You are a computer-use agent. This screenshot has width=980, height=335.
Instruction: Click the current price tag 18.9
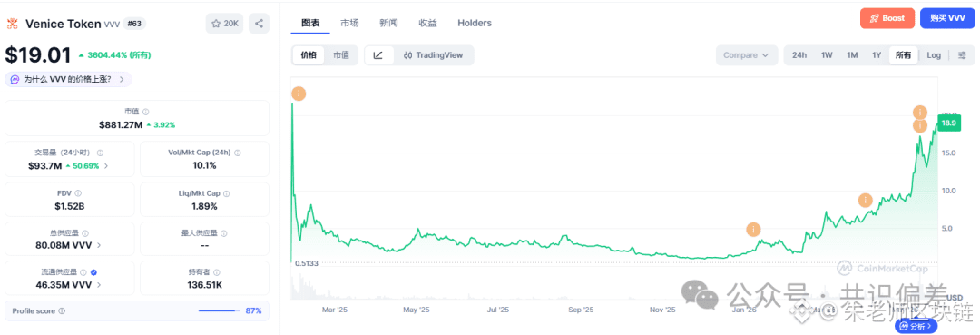coord(949,123)
